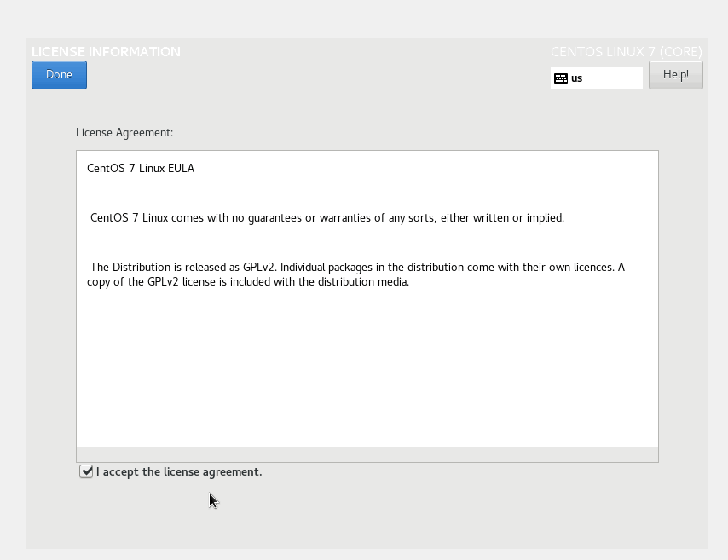The width and height of the screenshot is (728, 560).
Task: Open the Help! button
Action: pyautogui.click(x=675, y=75)
